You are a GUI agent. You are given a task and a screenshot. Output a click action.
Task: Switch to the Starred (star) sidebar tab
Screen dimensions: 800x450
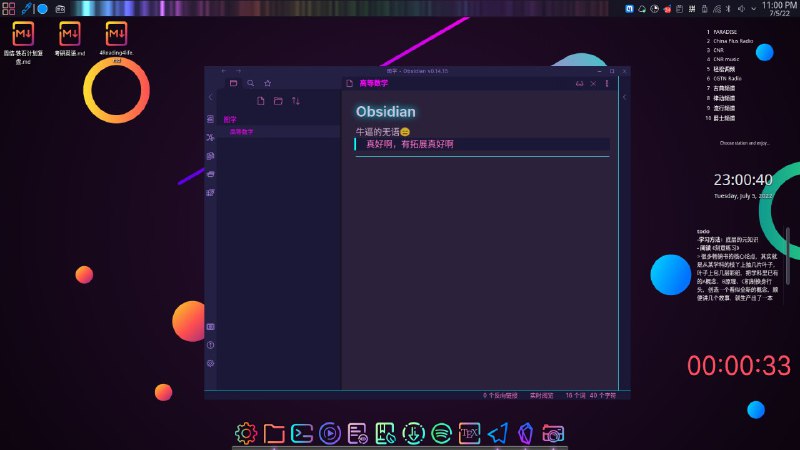(x=267, y=83)
